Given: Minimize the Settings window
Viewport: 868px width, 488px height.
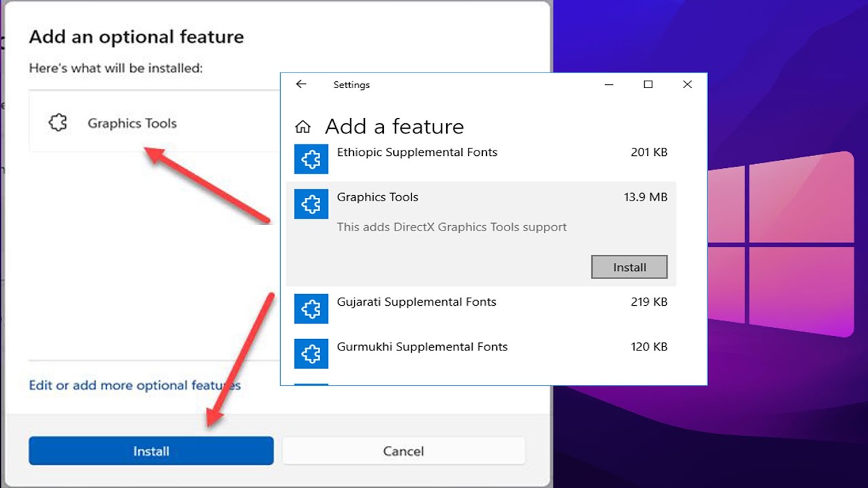Looking at the screenshot, I should pyautogui.click(x=610, y=85).
